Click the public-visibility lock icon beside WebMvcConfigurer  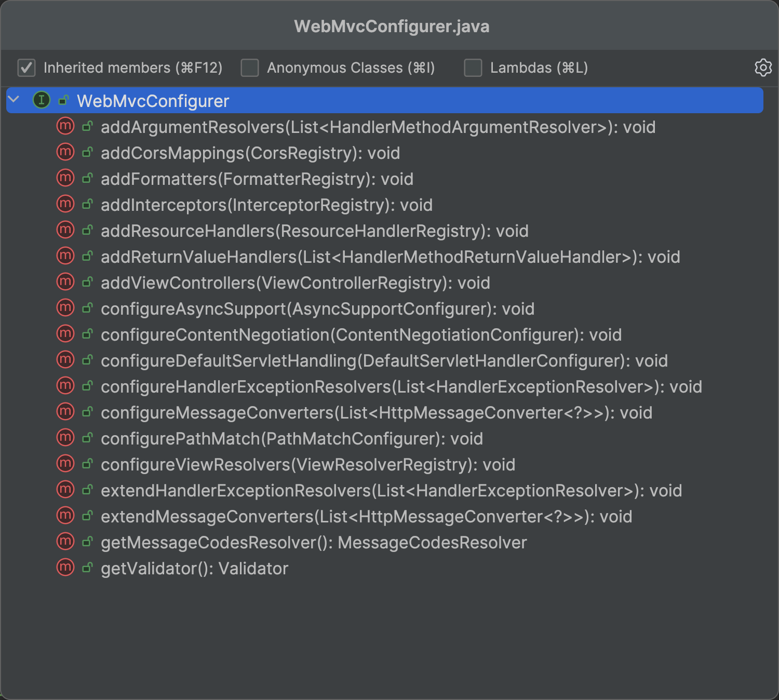[x=64, y=100]
